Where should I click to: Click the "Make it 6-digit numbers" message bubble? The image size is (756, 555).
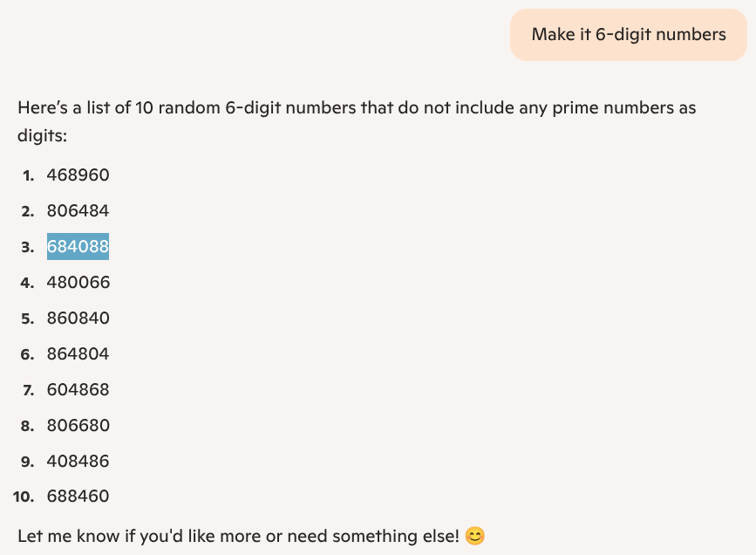click(628, 35)
